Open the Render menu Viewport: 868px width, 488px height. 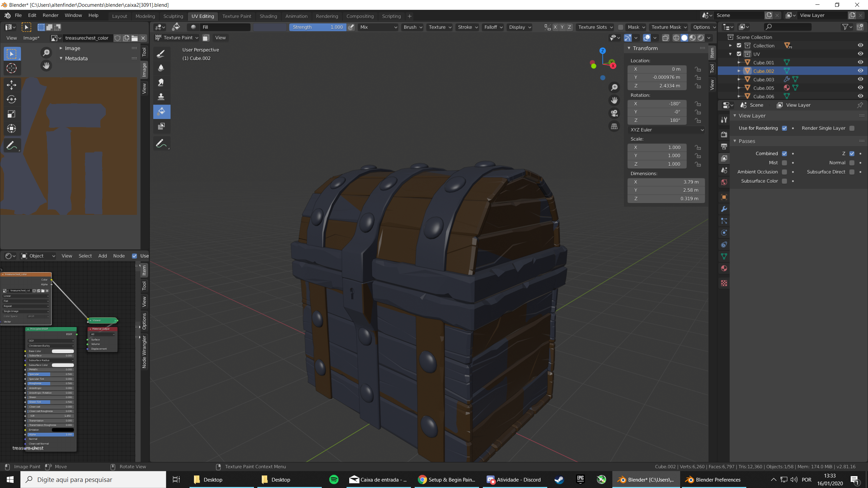(50, 15)
